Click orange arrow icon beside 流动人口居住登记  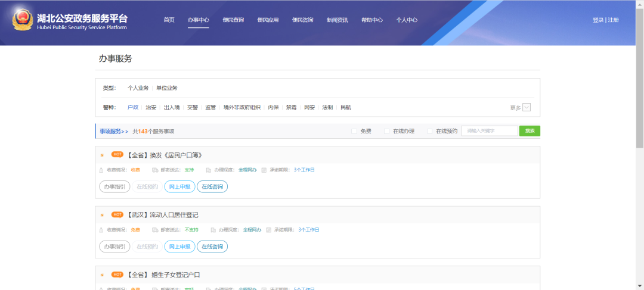point(102,215)
